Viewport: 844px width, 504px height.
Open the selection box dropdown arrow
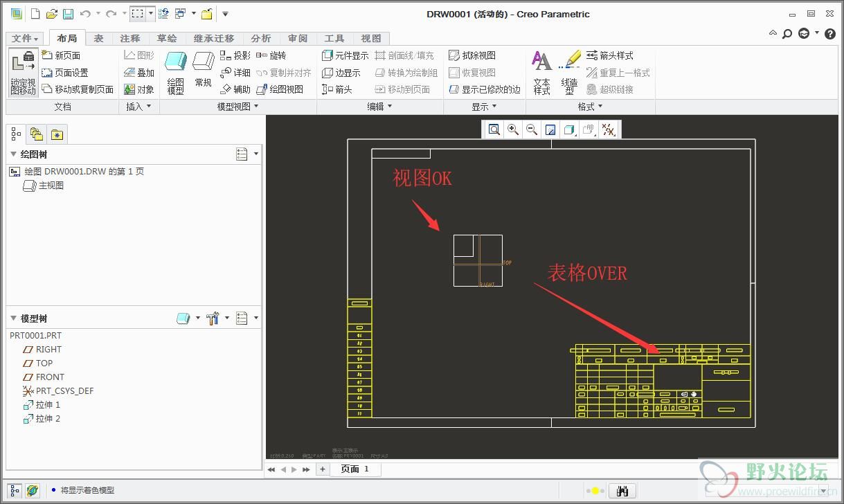(151, 13)
